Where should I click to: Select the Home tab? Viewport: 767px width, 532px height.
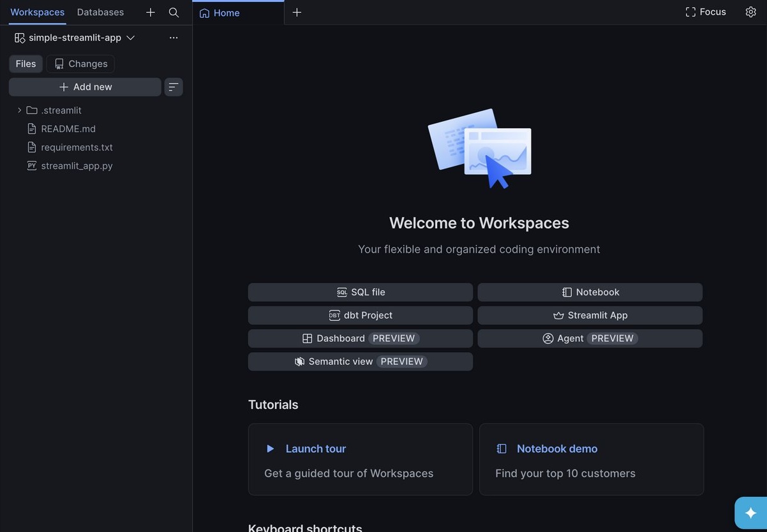[238, 13]
